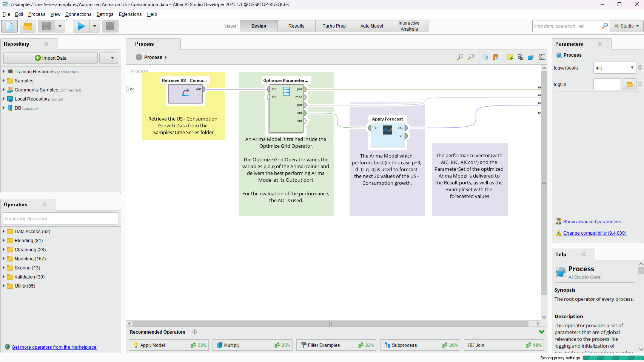Screen dimensions: 644x362
Task: Click the info icon next to logverbosity
Action: [640, 68]
